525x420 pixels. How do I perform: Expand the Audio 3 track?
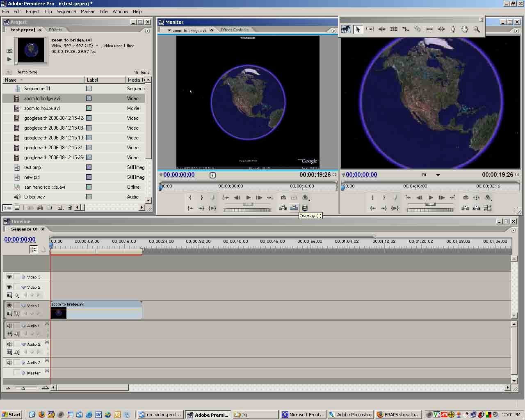point(24,363)
